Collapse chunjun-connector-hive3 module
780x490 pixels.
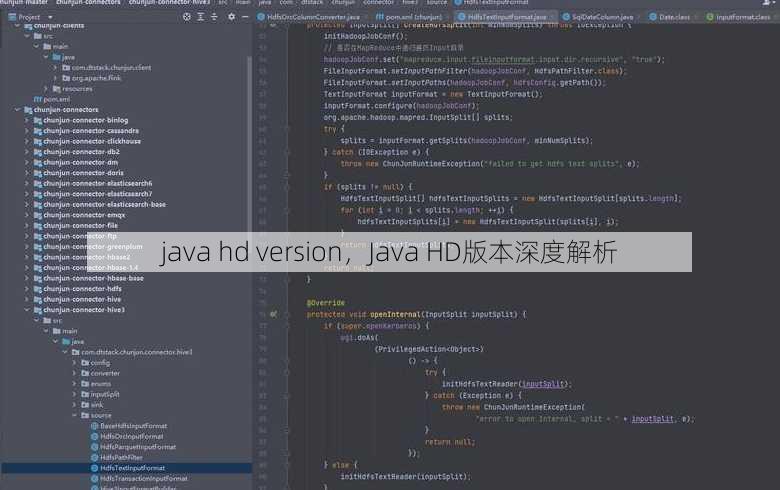(27, 310)
